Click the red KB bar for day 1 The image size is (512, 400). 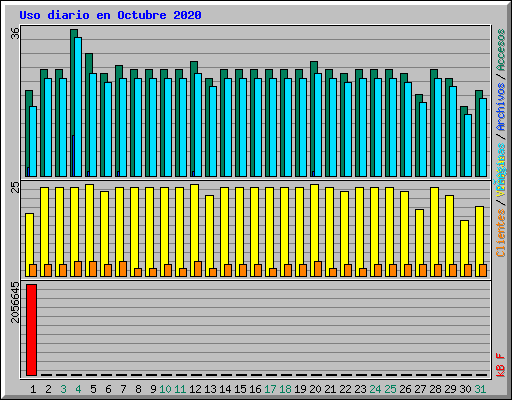click(x=31, y=330)
